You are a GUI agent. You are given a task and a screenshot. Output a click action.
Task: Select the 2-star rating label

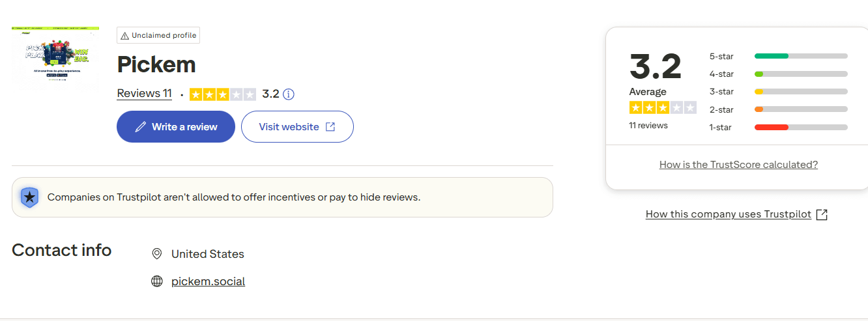pyautogui.click(x=721, y=109)
